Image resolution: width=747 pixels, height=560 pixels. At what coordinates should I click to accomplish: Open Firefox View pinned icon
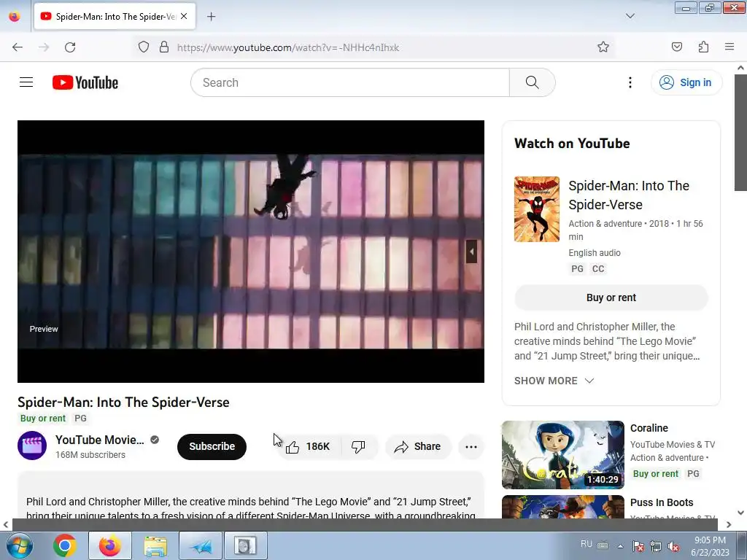pos(15,16)
